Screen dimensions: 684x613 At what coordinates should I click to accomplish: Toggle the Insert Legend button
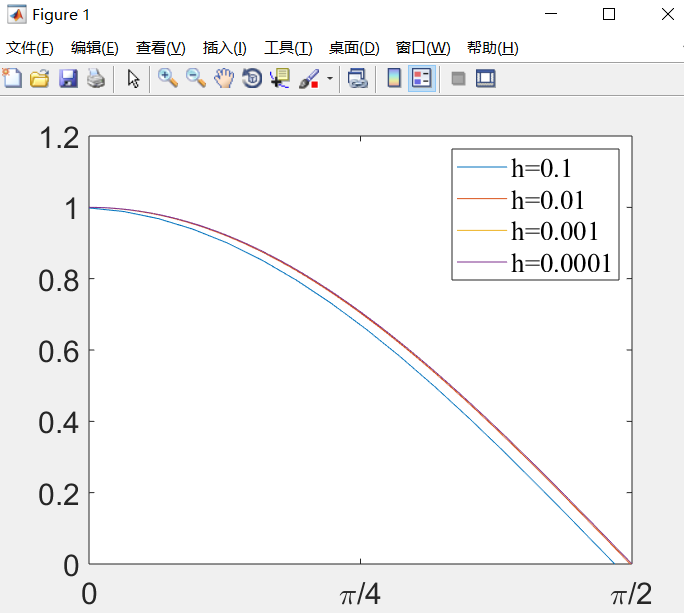422,79
